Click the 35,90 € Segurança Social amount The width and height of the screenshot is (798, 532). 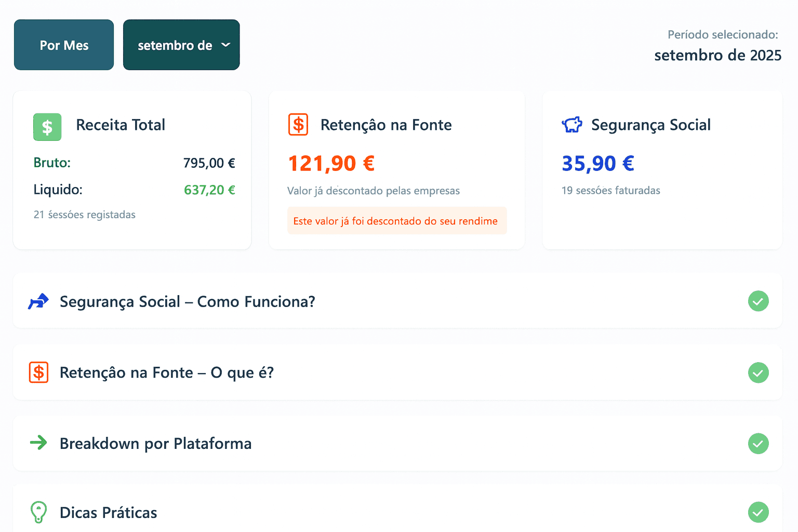click(x=598, y=164)
